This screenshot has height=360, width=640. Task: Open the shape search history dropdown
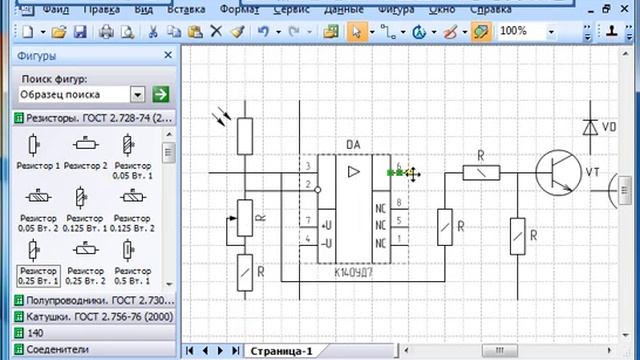tap(138, 95)
